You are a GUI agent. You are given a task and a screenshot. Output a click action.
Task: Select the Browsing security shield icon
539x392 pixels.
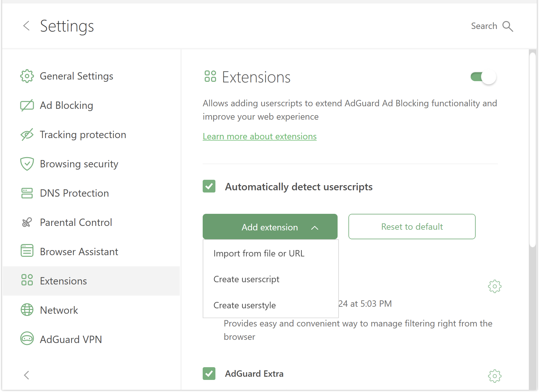[x=27, y=164]
